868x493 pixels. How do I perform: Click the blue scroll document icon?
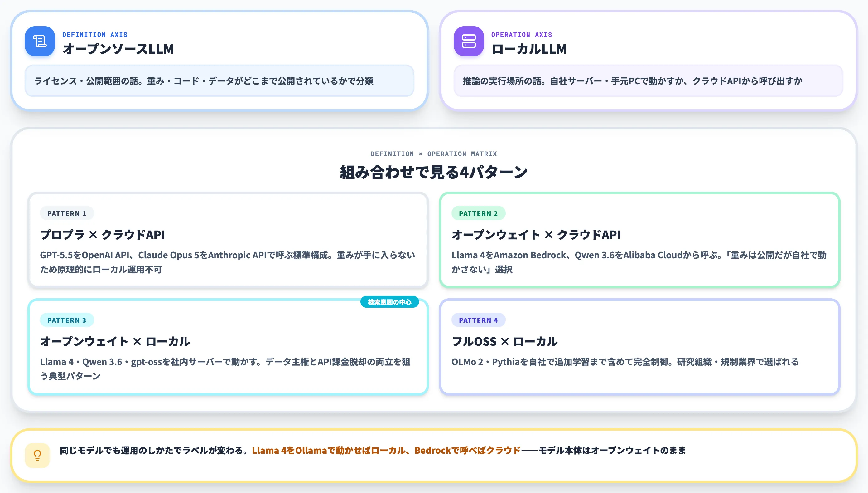click(x=40, y=41)
